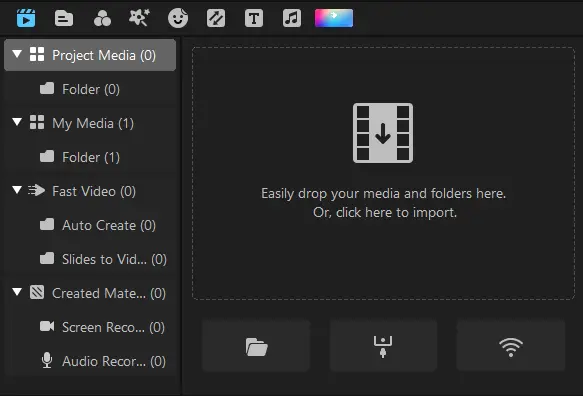
Task: Click the Screen Reco... camera icon
Action: (x=47, y=326)
